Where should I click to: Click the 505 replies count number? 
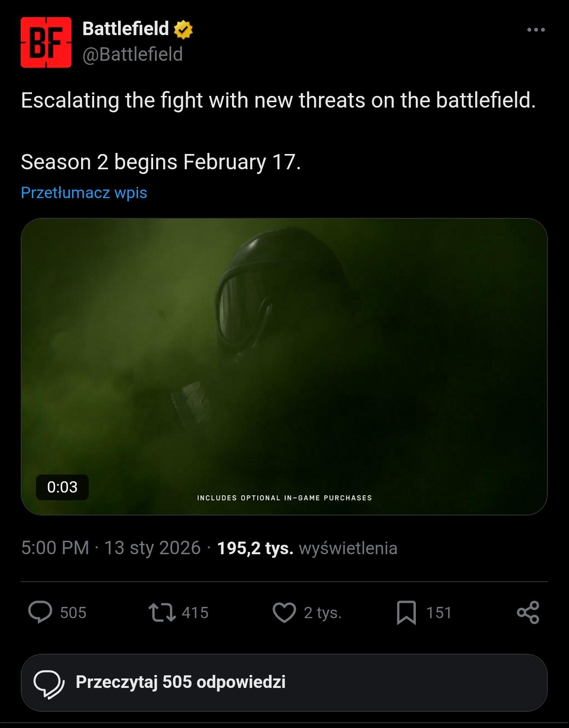[x=73, y=613]
